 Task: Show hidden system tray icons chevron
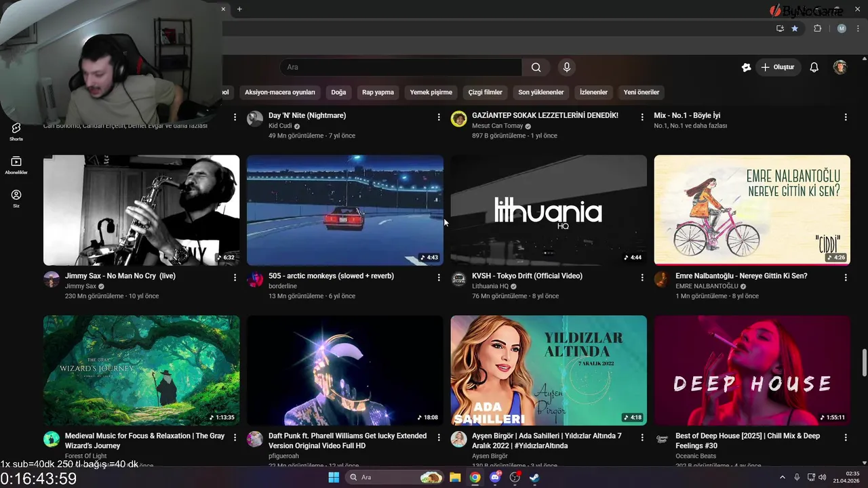pos(782,477)
